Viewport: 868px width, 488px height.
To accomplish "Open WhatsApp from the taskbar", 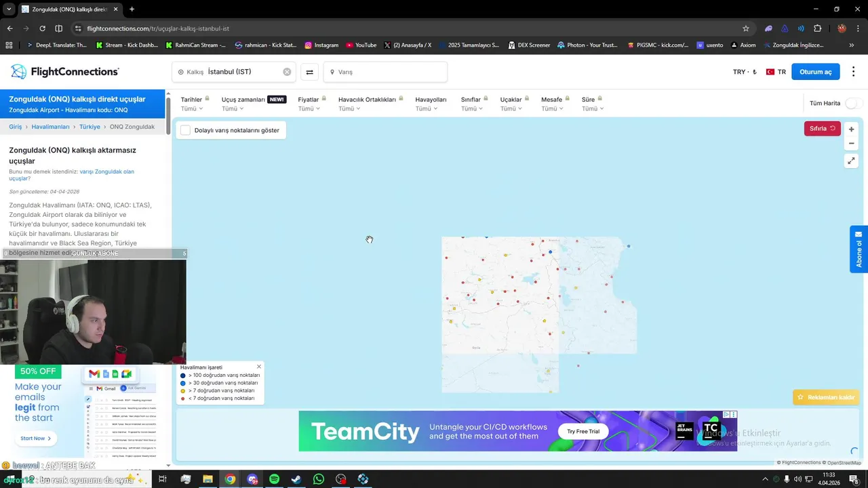I will tap(319, 479).
